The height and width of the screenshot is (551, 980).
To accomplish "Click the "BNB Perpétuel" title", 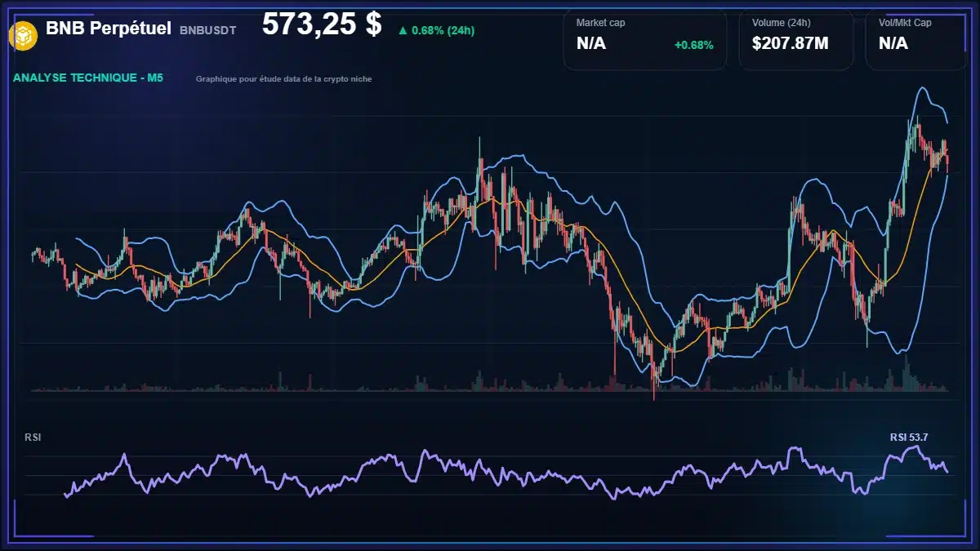I will [x=109, y=29].
